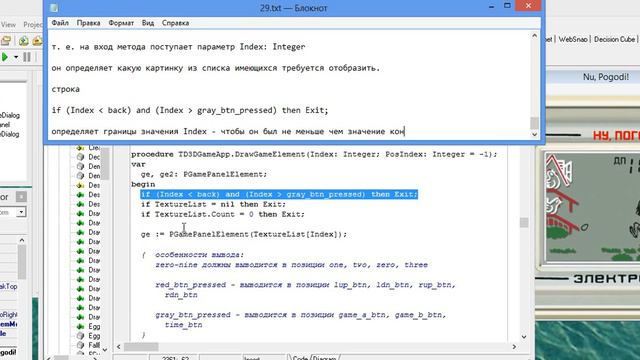640x360 pixels.
Task: Click the 'if TextureList = nil then Exit;' line
Action: 213,204
